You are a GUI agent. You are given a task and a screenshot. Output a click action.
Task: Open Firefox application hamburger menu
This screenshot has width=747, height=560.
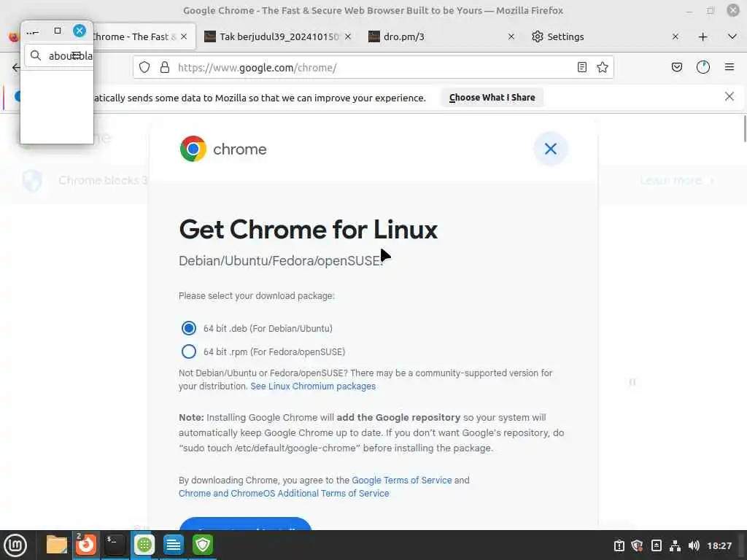click(x=729, y=67)
